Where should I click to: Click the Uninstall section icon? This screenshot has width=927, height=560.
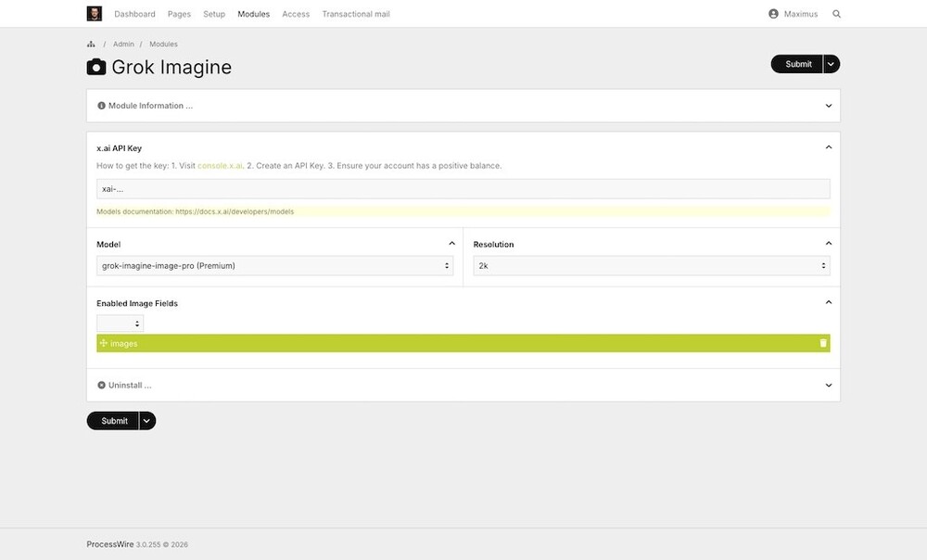pyautogui.click(x=101, y=385)
